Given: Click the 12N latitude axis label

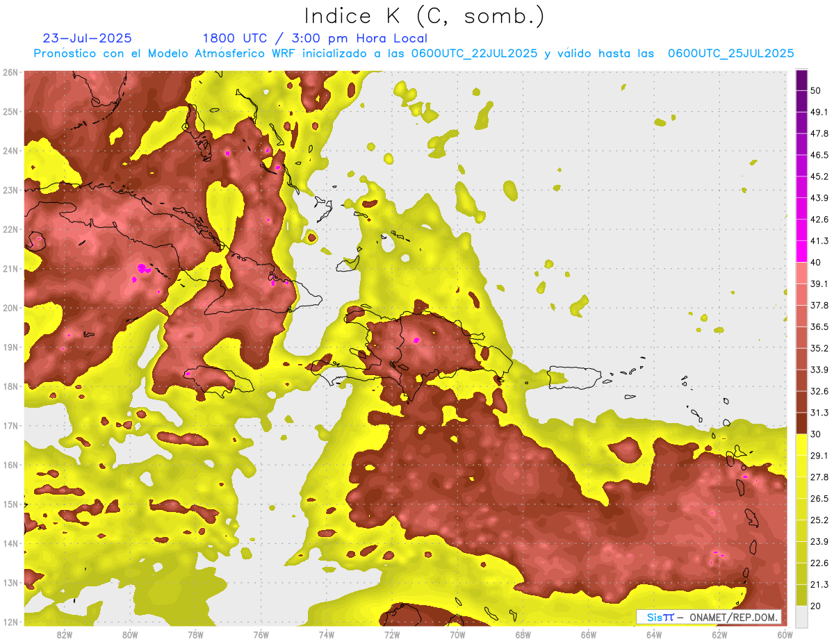Looking at the screenshot, I should 10,622.
